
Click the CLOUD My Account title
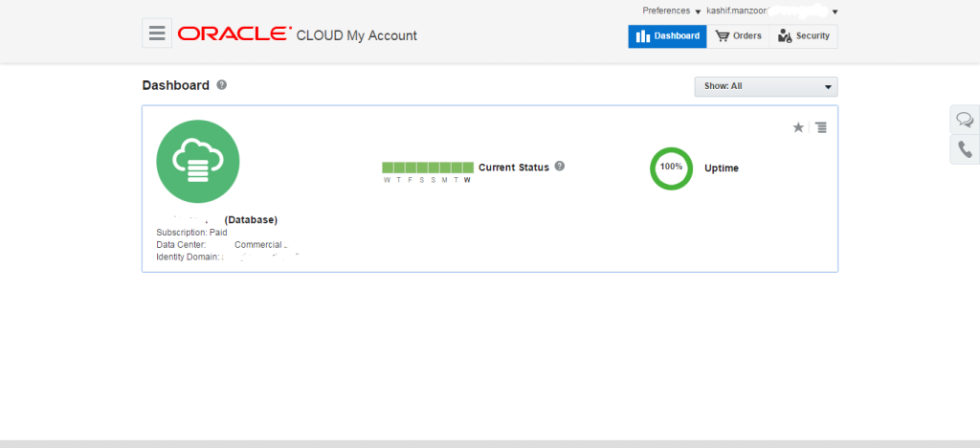[356, 35]
